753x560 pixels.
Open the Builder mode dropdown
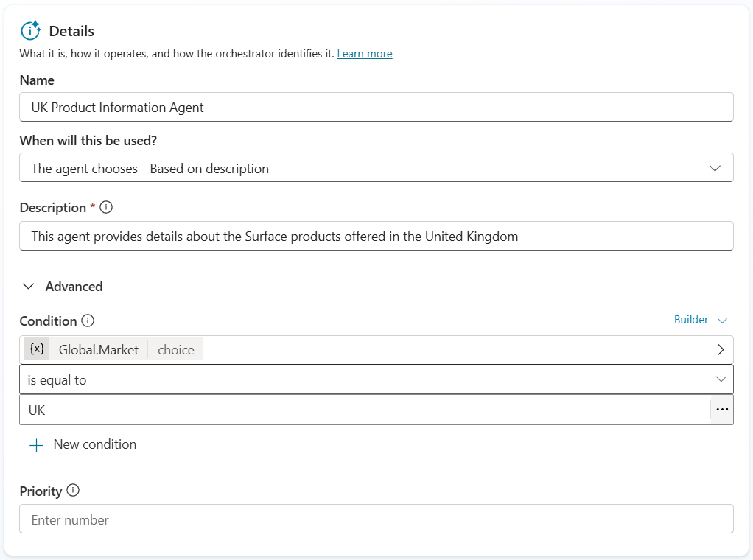[x=700, y=320]
